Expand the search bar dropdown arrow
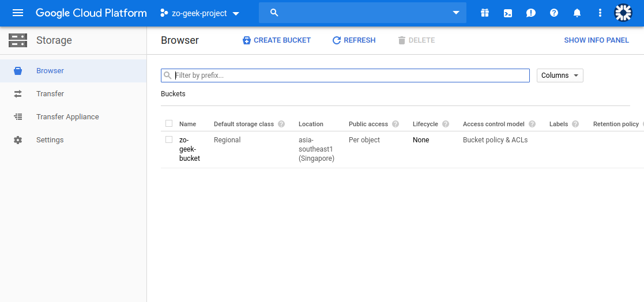This screenshot has height=302, width=644. pyautogui.click(x=456, y=13)
